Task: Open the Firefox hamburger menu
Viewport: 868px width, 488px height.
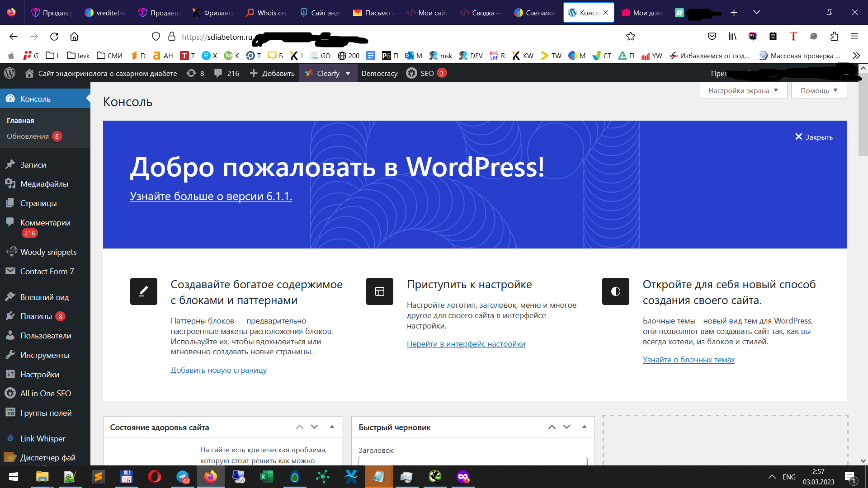Action: pos(854,37)
